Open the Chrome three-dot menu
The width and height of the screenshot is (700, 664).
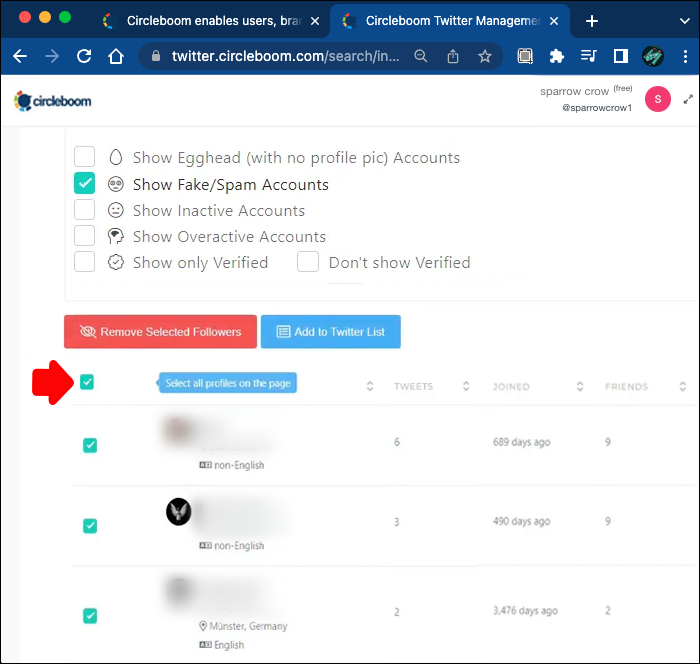point(685,56)
